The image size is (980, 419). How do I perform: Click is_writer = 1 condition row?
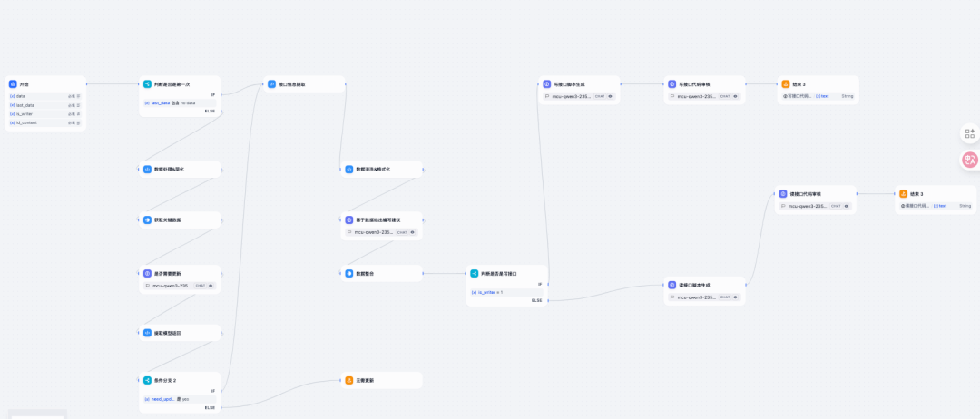click(x=506, y=292)
